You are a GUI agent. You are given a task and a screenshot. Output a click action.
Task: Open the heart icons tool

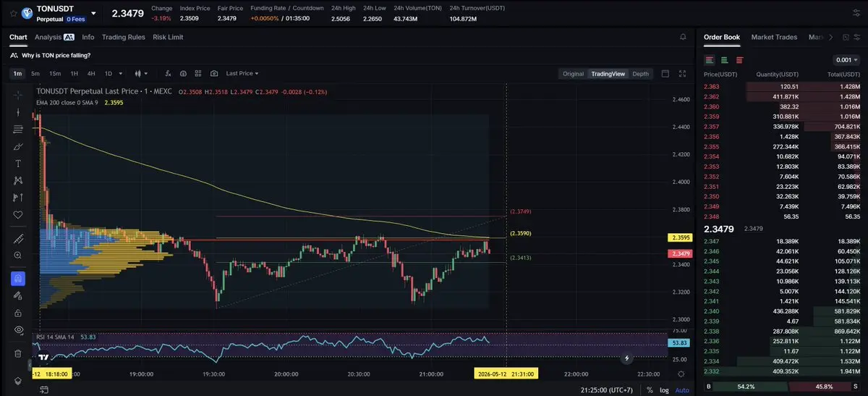(18, 214)
